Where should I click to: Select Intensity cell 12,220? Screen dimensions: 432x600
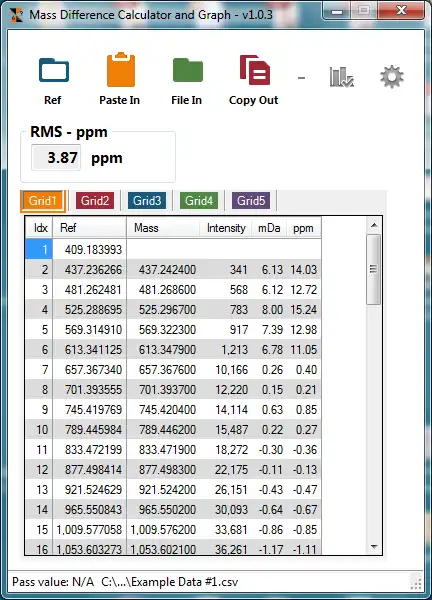pyautogui.click(x=226, y=390)
